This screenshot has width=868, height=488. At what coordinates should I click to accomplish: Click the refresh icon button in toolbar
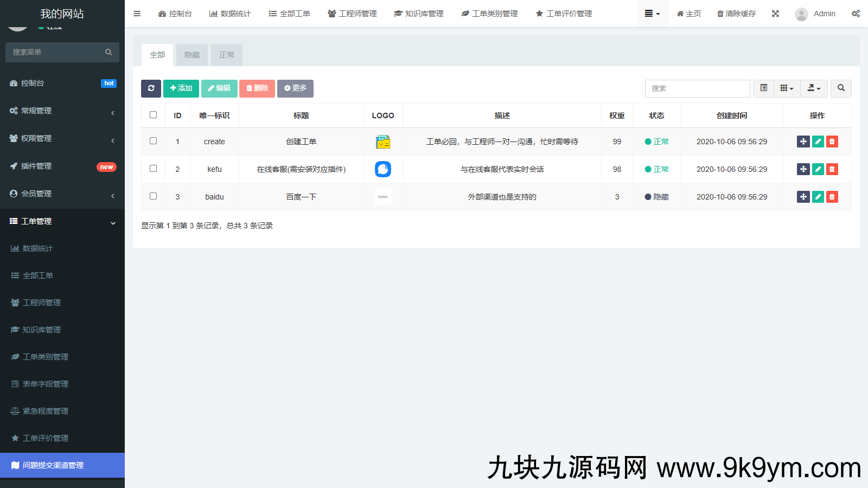tap(151, 88)
